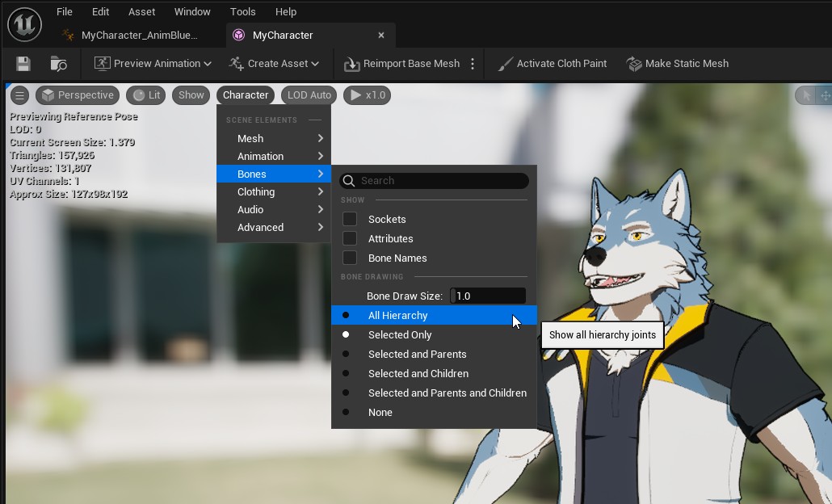The height and width of the screenshot is (504, 832).
Task: Check the Bone Names checkbox
Action: tap(350, 258)
